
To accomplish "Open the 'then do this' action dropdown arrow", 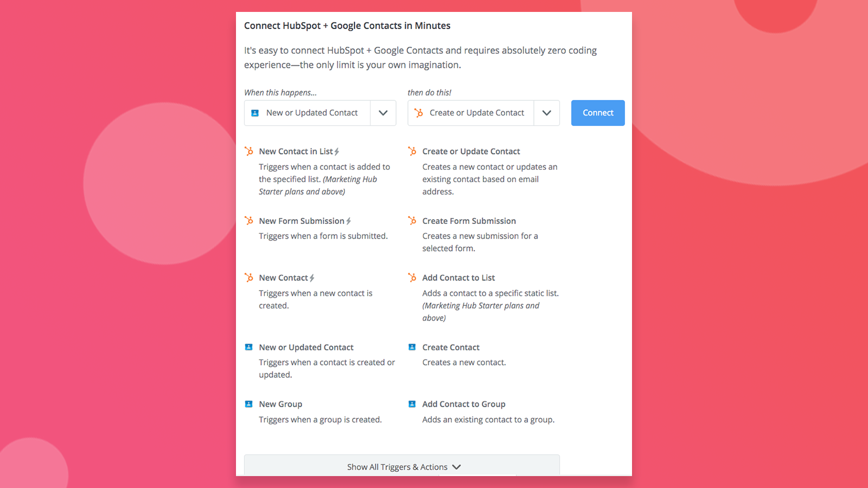I will click(547, 113).
